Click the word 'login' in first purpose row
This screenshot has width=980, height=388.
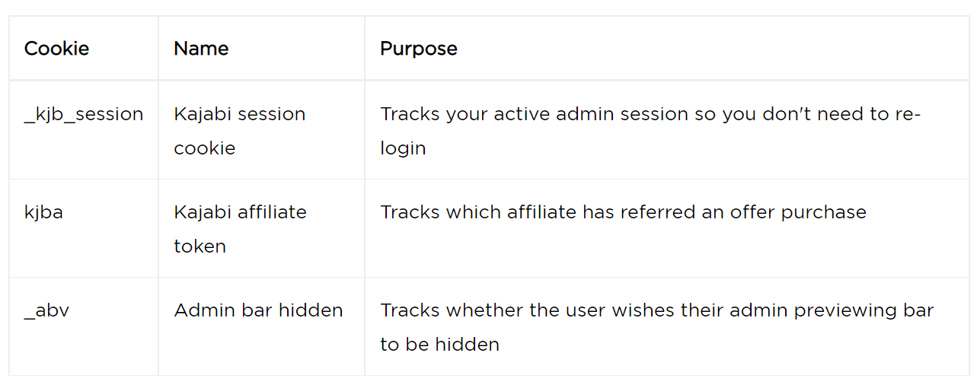click(x=403, y=148)
